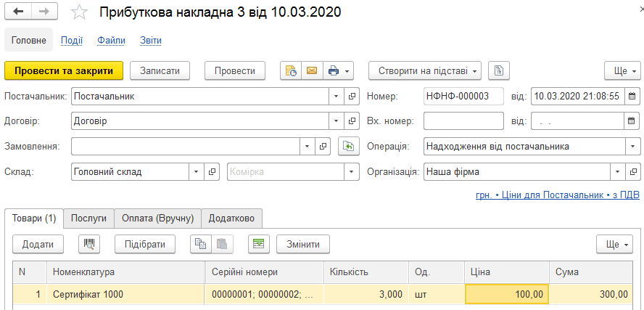The width and height of the screenshot is (644, 310).
Task: Open the Звіти section
Action: coord(151,40)
